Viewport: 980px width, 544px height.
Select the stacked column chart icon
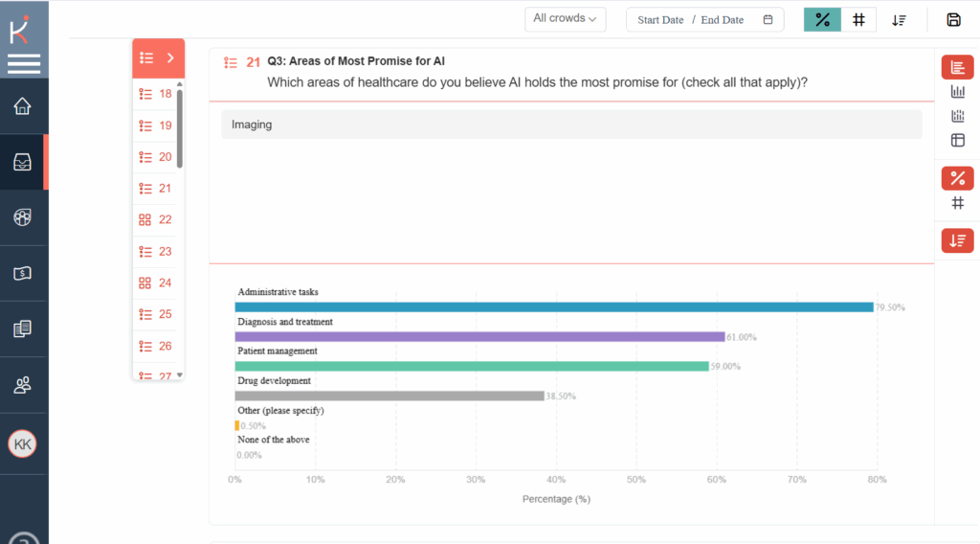click(957, 117)
